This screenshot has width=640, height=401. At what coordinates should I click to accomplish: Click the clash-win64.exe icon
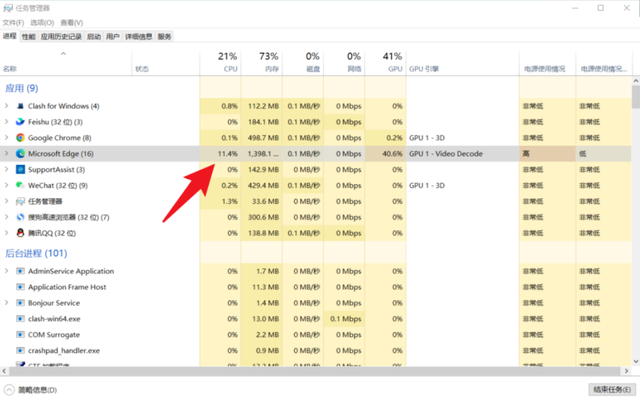click(x=20, y=319)
